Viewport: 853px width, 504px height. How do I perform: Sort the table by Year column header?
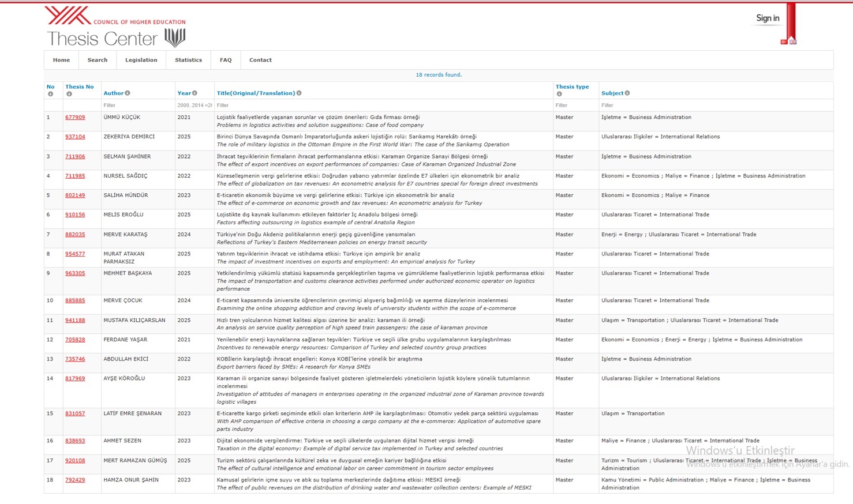(184, 93)
